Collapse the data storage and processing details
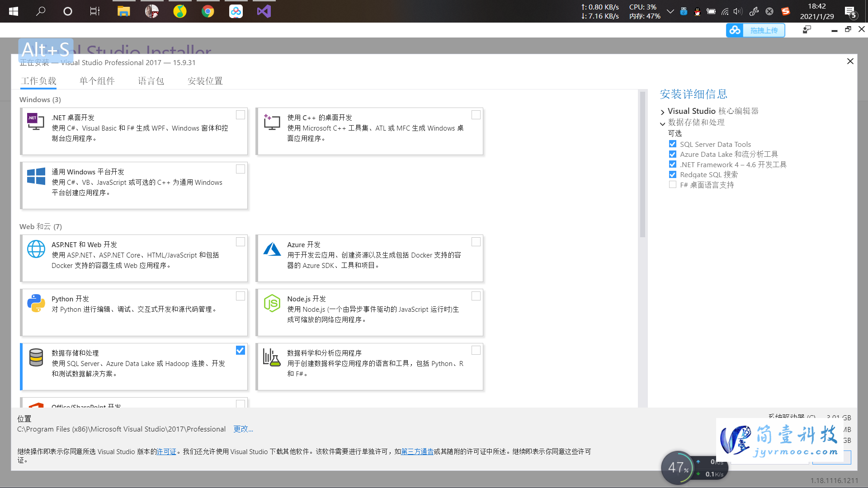Viewport: 868px width, 488px height. 663,123
